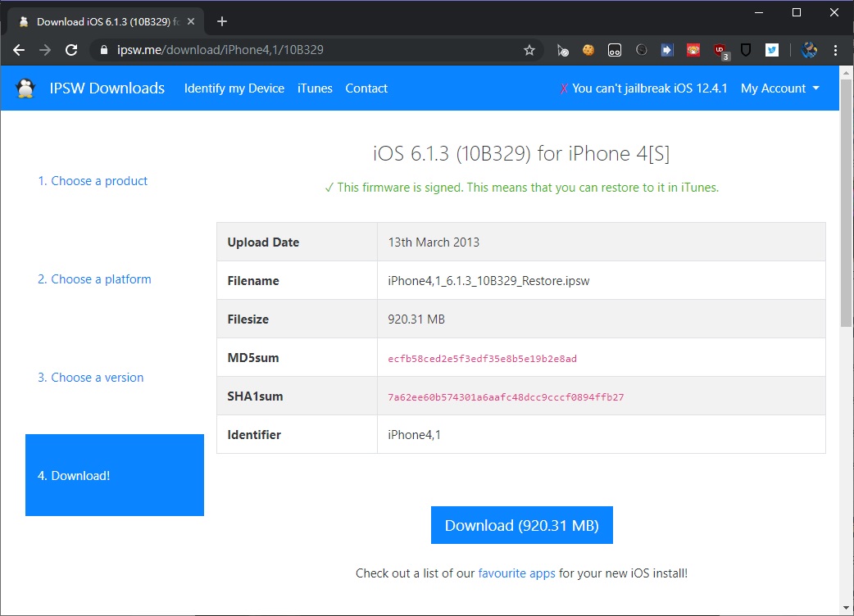Image resolution: width=854 pixels, height=616 pixels.
Task: Click the cookie manager extension icon
Action: pos(588,50)
